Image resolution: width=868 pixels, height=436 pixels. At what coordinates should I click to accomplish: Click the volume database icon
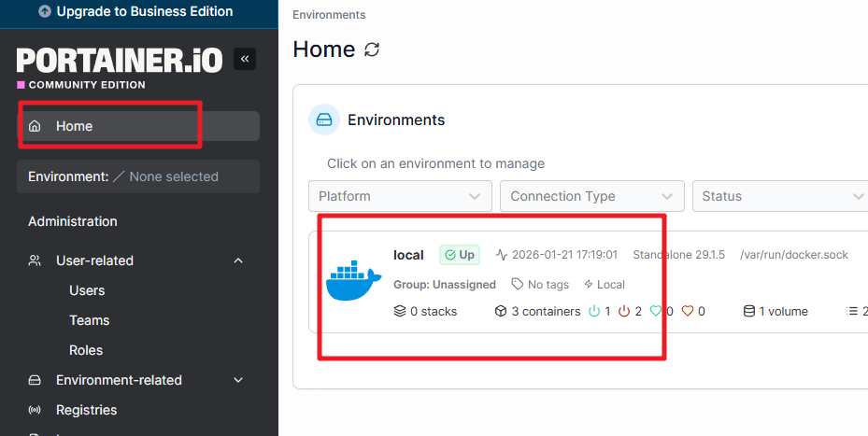tap(748, 312)
